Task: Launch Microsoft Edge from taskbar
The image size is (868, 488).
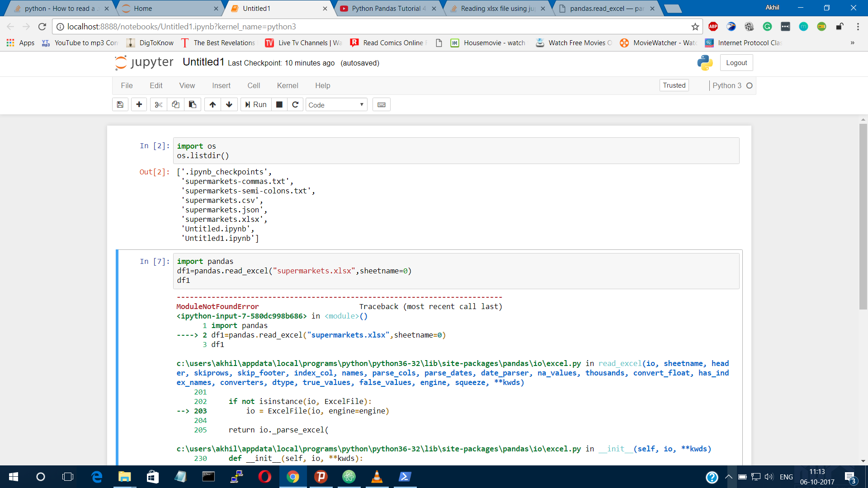Action: pos(97,477)
